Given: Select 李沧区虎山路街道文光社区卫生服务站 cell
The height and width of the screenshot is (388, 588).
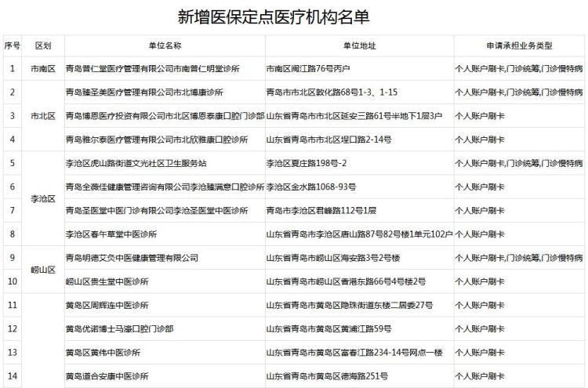Looking at the screenshot, I should [165, 163].
